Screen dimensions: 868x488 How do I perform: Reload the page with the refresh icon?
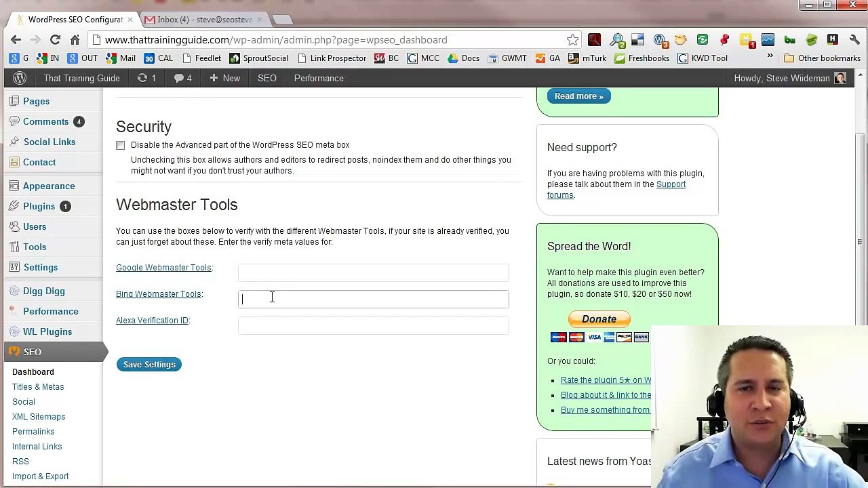click(55, 40)
